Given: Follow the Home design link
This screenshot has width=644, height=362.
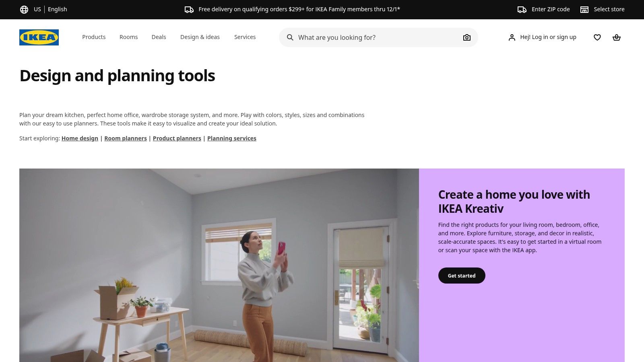Looking at the screenshot, I should (80, 138).
